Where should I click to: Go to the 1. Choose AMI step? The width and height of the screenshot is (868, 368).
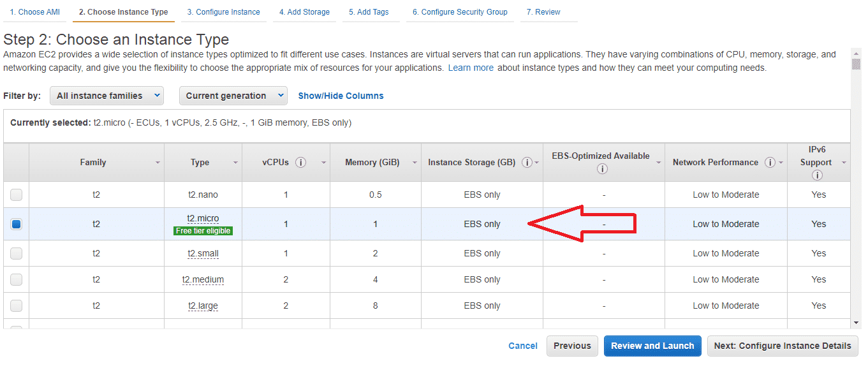[35, 12]
